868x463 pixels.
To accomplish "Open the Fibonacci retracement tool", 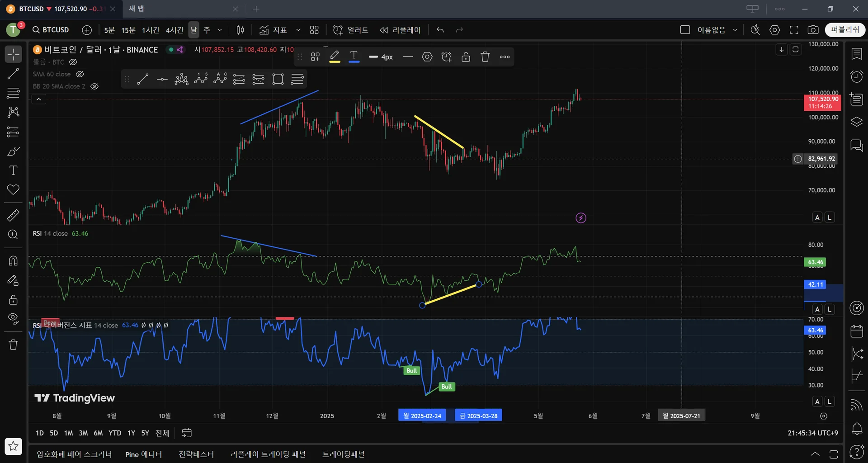I will pyautogui.click(x=13, y=93).
